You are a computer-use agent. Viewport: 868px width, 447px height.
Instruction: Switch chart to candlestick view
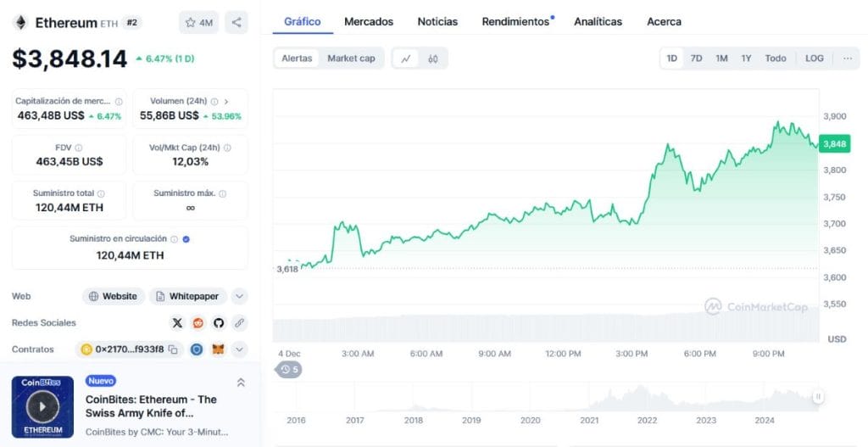[433, 59]
